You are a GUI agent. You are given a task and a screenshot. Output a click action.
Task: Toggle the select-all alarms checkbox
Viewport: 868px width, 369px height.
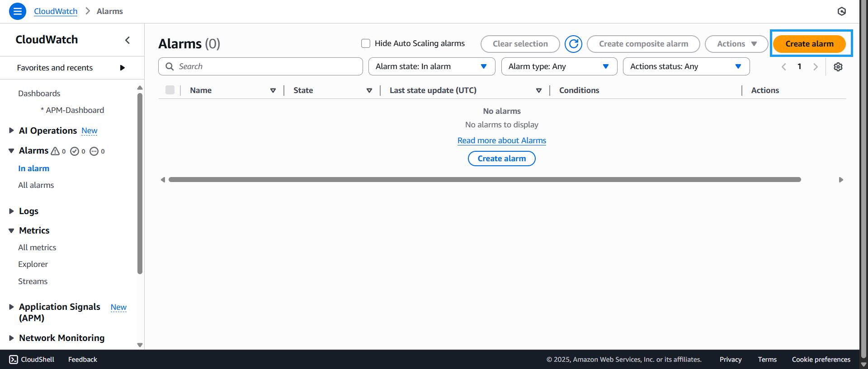(170, 90)
